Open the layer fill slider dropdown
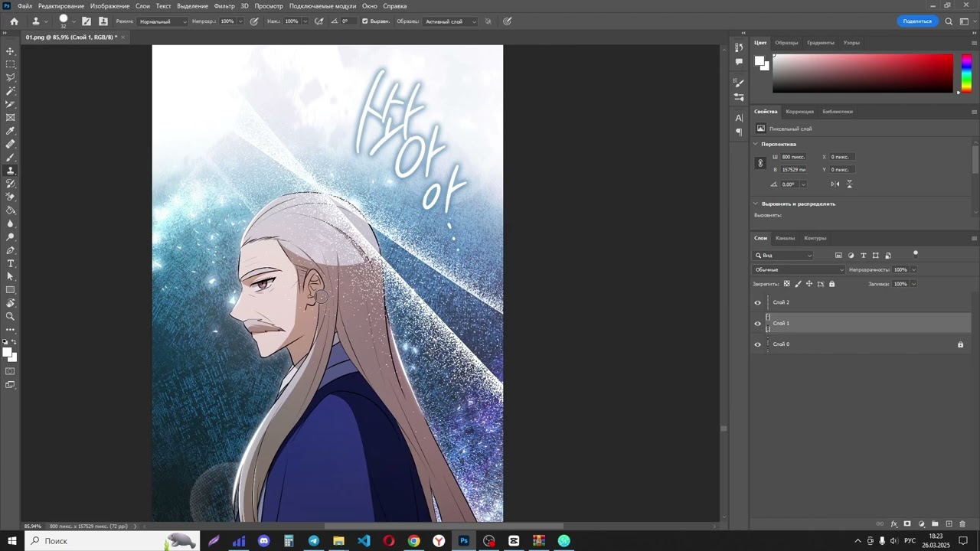Viewport: 980px width, 551px height. pyautogui.click(x=913, y=284)
